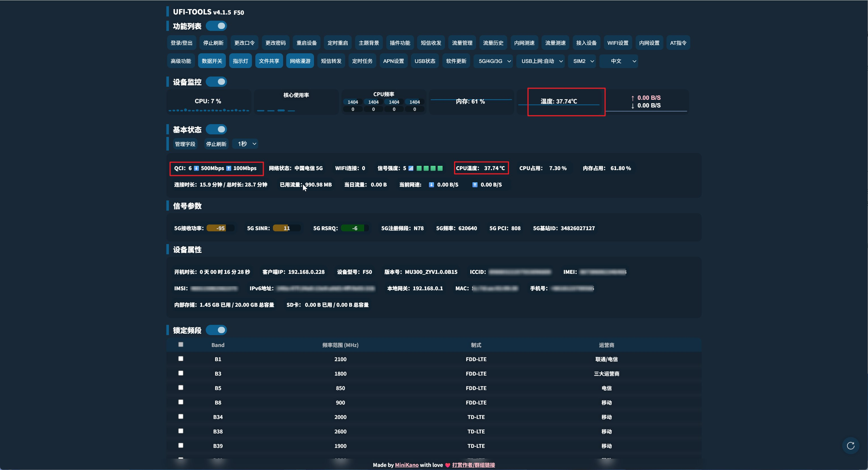Open the 中文 language dropdown
868x470 pixels.
(x=619, y=61)
